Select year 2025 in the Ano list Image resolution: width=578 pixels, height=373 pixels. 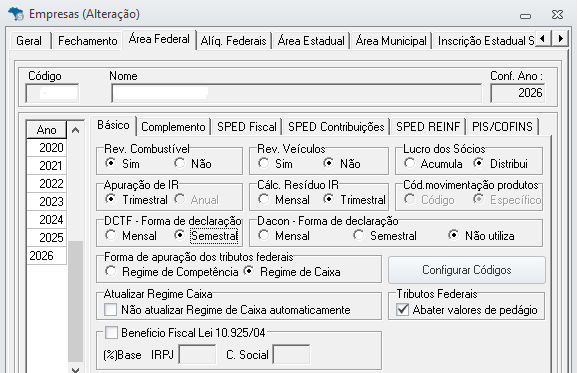click(46, 238)
